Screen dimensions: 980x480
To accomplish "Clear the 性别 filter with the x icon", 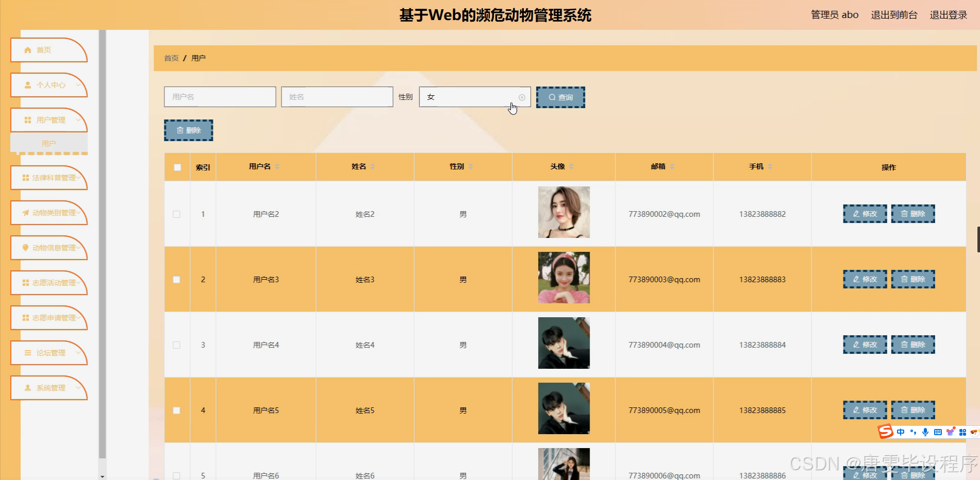I will pyautogui.click(x=522, y=97).
